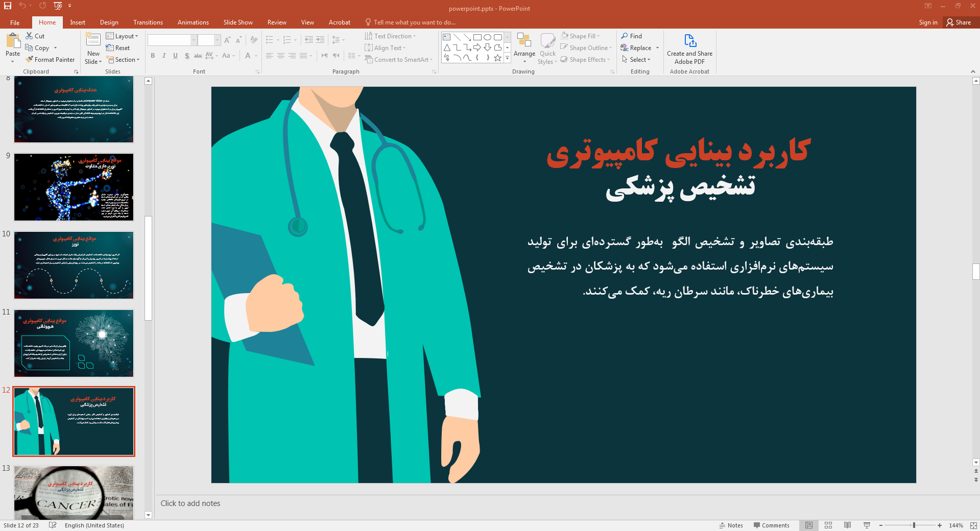Open the Quick Styles gallery icon

coord(547,40)
